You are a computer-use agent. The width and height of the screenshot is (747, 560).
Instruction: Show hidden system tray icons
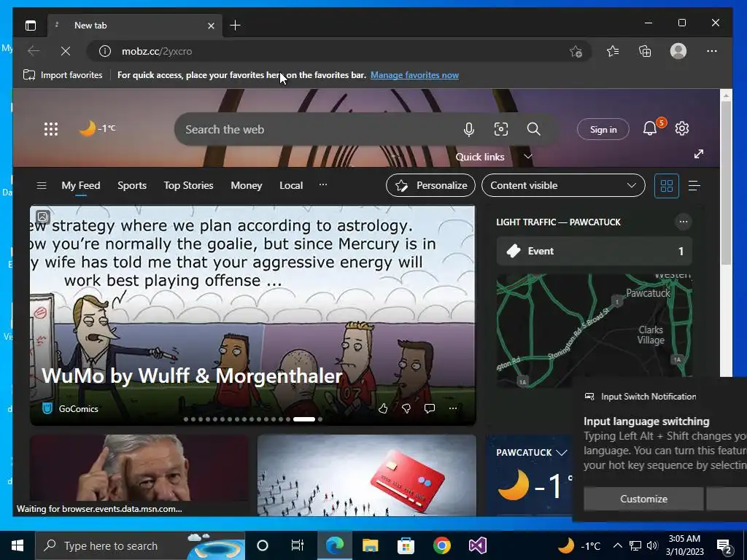coord(617,545)
